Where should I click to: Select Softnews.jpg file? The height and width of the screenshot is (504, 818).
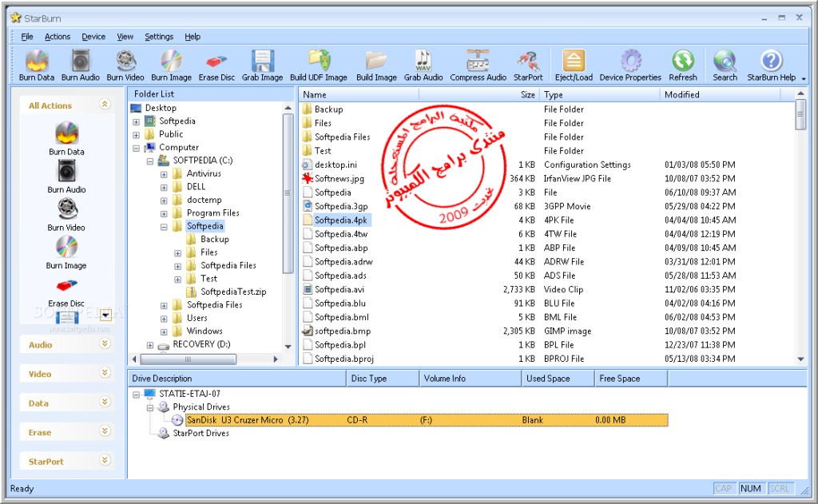pos(339,178)
